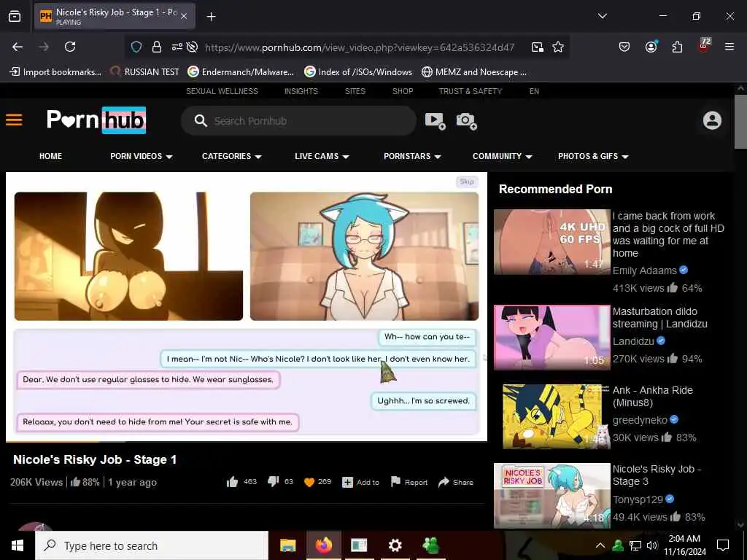This screenshot has width=747, height=560.
Task: Open the MEMZ and Noescape bookmark
Action: click(x=474, y=72)
